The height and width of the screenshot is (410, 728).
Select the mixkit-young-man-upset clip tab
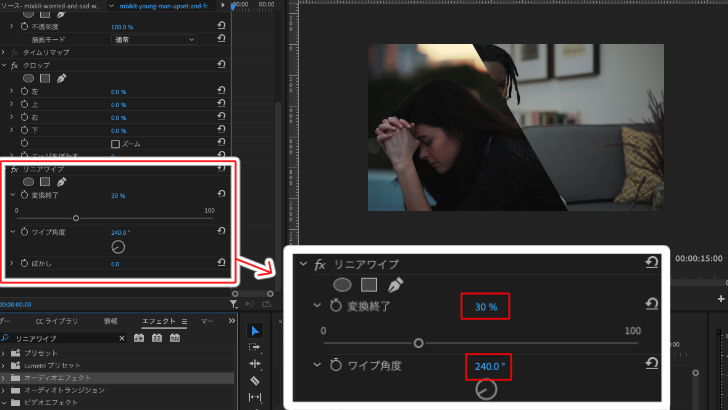pos(165,6)
